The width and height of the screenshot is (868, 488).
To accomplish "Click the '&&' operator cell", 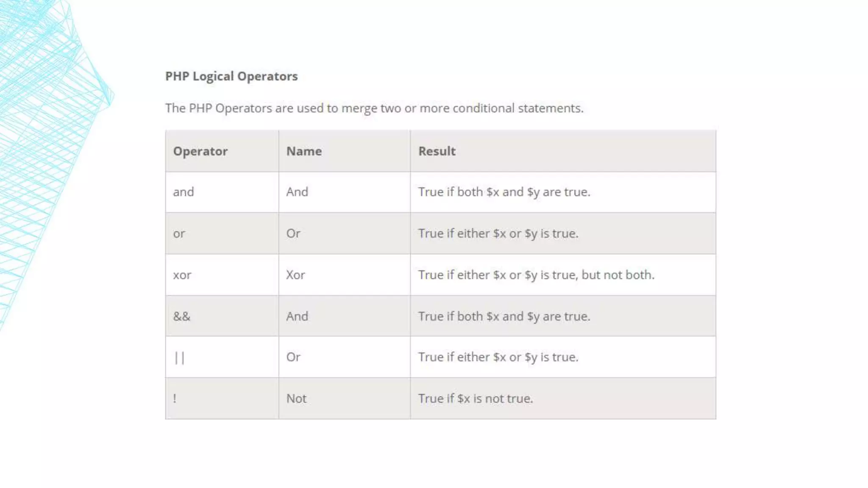I will [222, 316].
